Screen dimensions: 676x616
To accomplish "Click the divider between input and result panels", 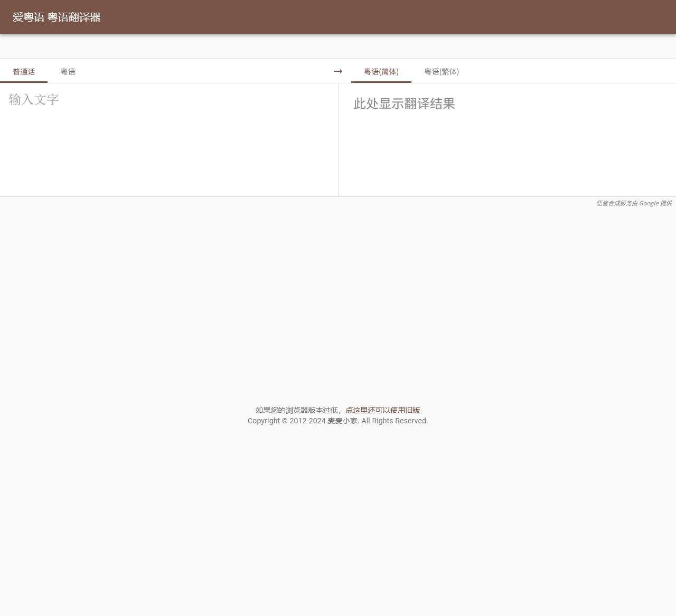I will click(x=338, y=140).
